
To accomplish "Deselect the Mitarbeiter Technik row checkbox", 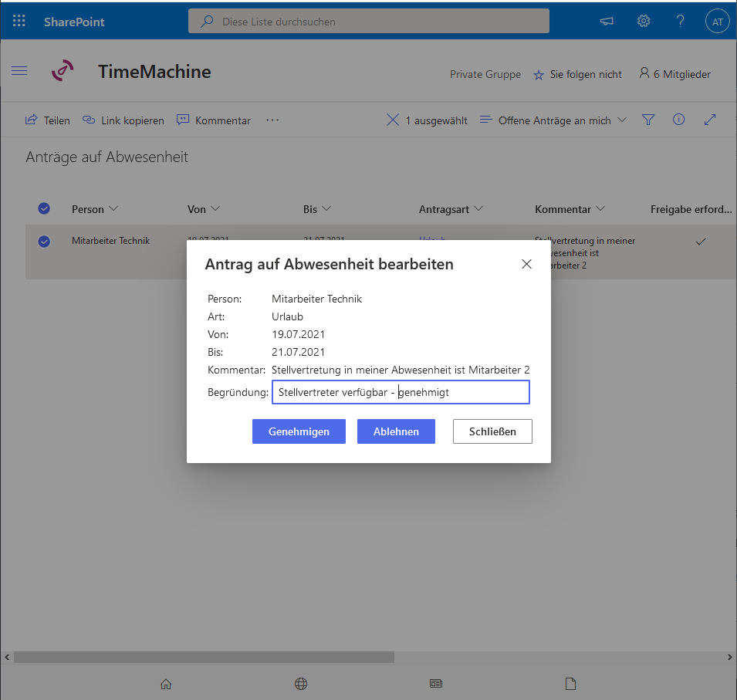I will pyautogui.click(x=44, y=242).
